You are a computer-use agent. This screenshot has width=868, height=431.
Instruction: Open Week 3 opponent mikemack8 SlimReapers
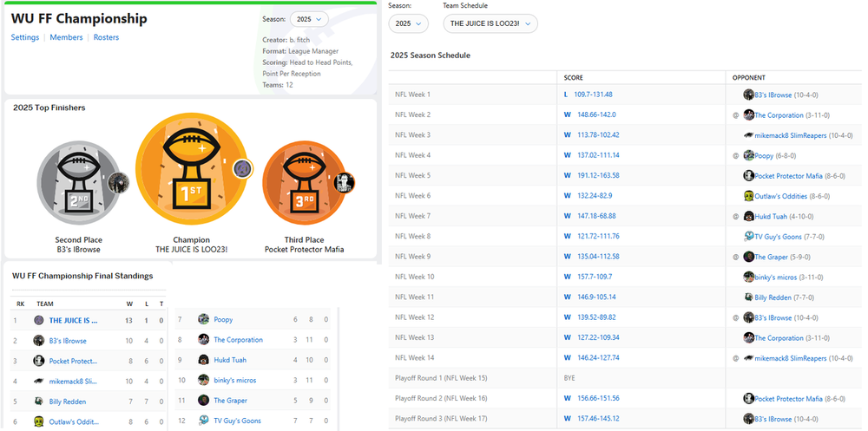[x=791, y=135]
